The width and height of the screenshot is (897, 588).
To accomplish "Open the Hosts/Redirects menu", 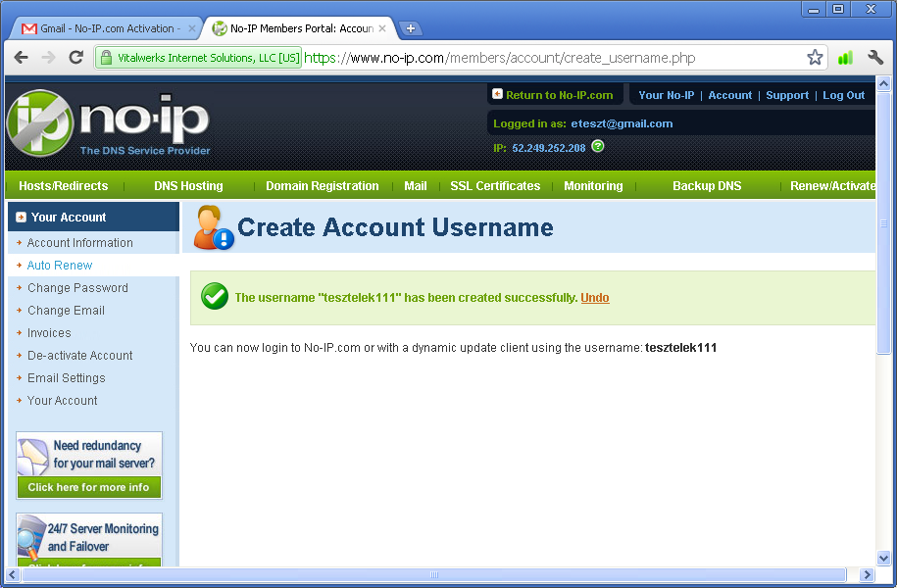I will tap(64, 186).
